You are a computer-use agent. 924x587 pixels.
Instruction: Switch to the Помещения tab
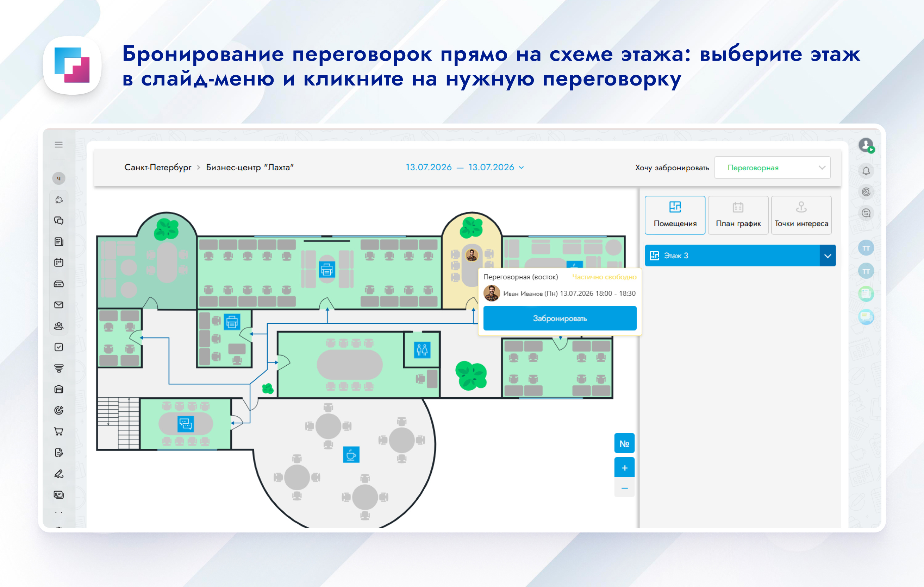pyautogui.click(x=675, y=215)
